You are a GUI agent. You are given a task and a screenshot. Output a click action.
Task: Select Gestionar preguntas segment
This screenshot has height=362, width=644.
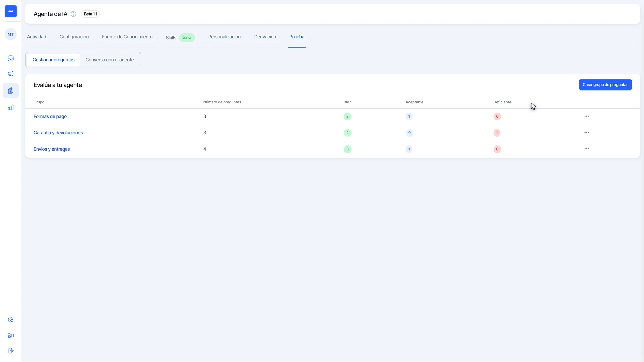[54, 60]
